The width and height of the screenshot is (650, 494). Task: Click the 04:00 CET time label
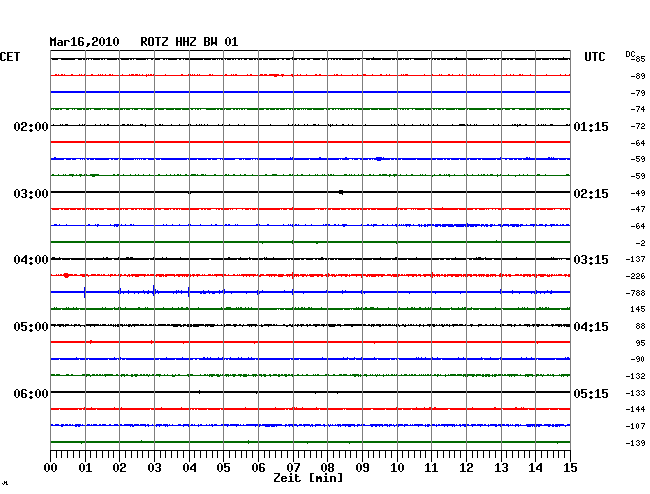click(x=31, y=260)
